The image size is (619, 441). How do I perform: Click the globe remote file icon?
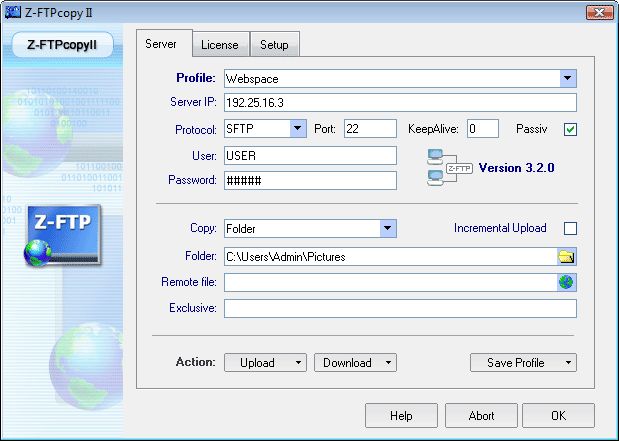coord(566,282)
